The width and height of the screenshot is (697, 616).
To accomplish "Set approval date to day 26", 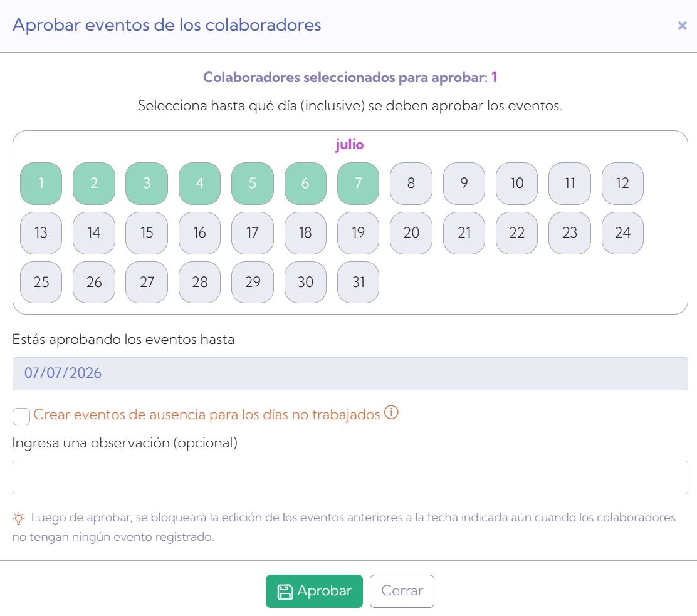I will pyautogui.click(x=94, y=282).
